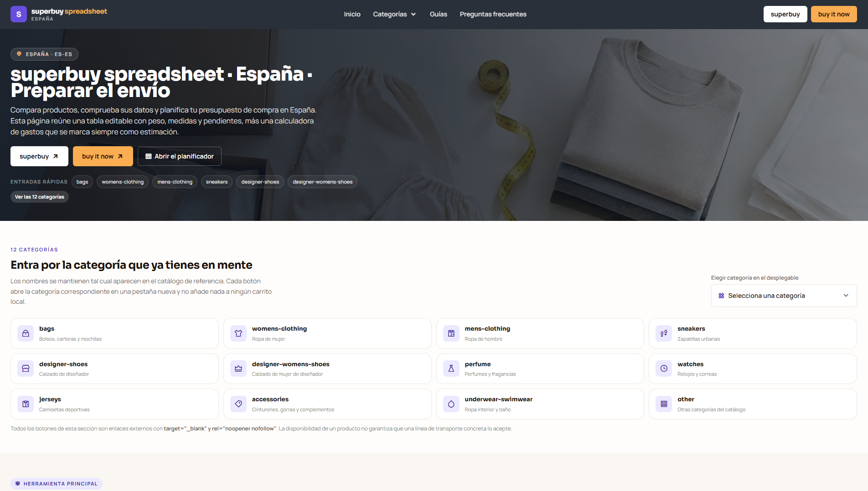Screen dimensions: 868x491
Task: Open the sneakers card title
Action: (691, 328)
